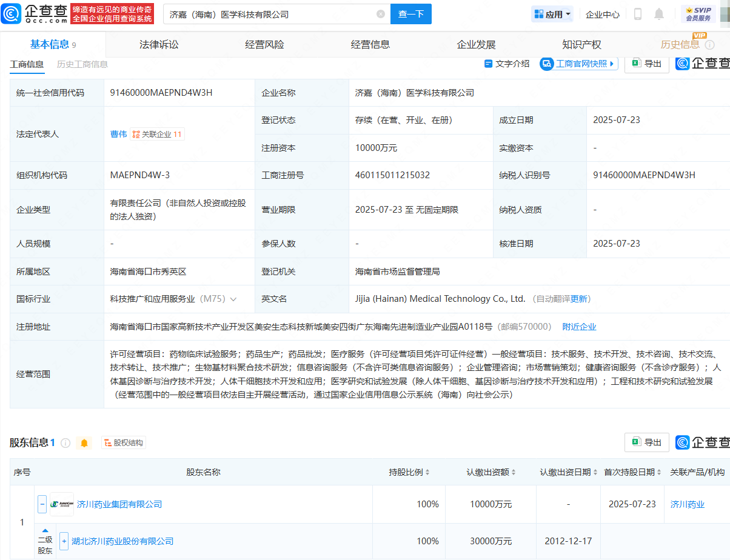Screen dimensions: 730x560
Task: Open legal representative 曹伟's profile link
Action: pyautogui.click(x=119, y=134)
